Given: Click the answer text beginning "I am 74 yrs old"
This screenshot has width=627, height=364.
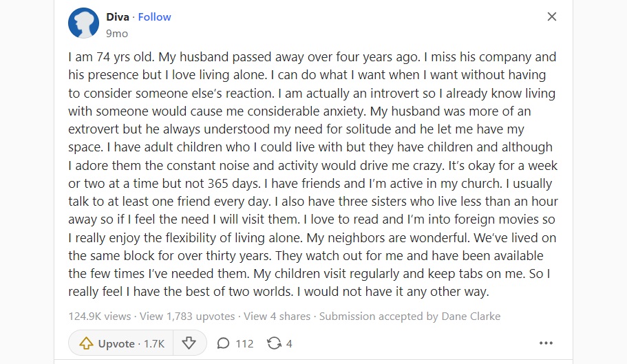Looking at the screenshot, I should pos(313,174).
